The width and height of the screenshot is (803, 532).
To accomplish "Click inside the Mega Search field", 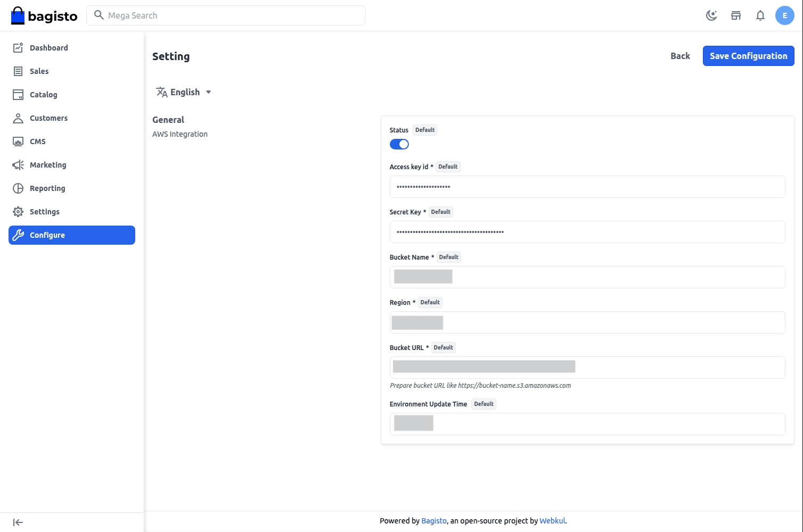I will [226, 15].
